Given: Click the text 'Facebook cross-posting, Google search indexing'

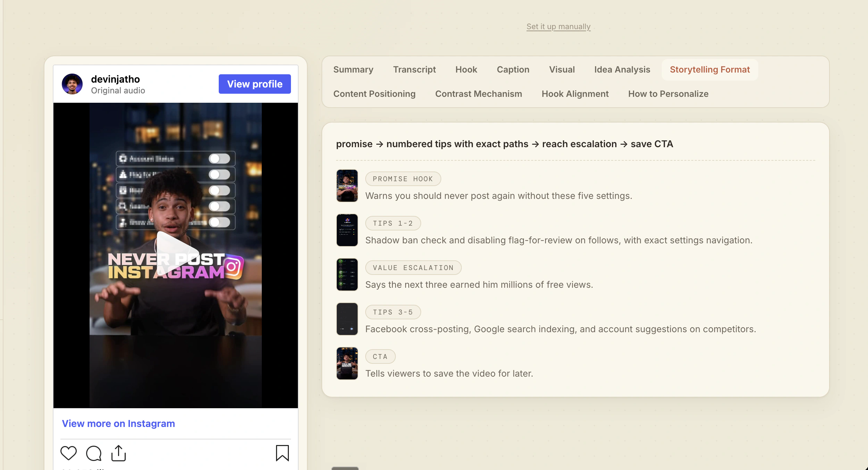Looking at the screenshot, I should click(x=471, y=329).
